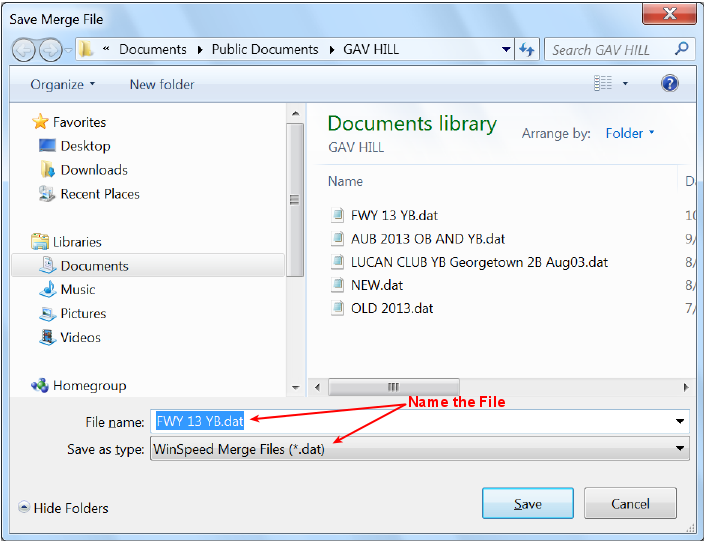Click the Homegroup icon

[40, 385]
